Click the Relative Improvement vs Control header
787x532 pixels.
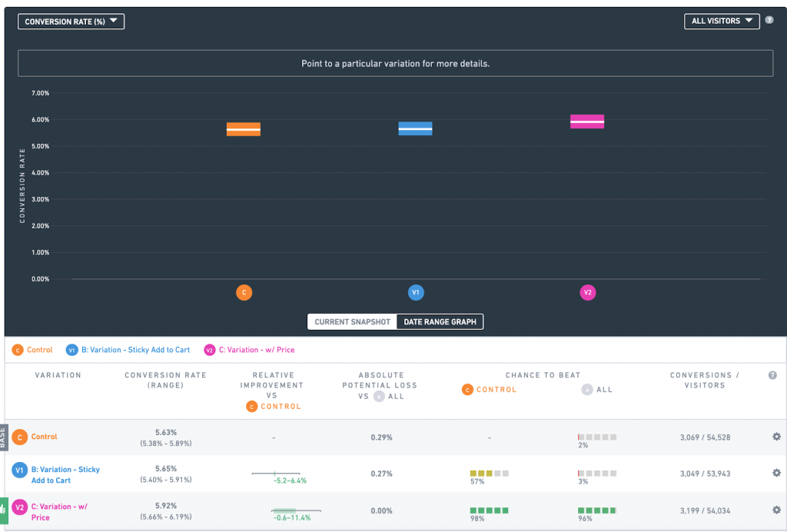click(271, 391)
